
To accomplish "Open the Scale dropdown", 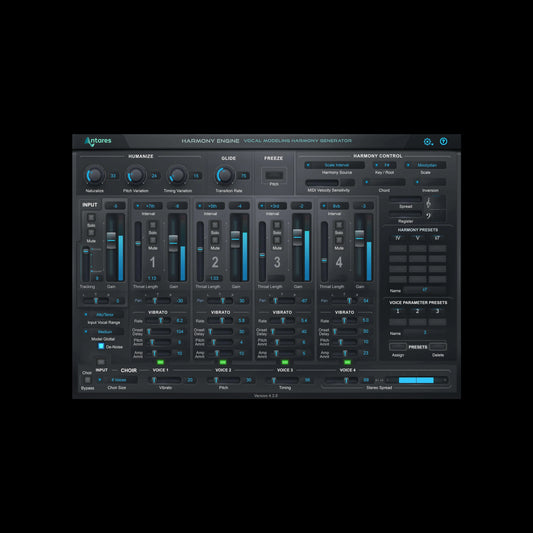I will point(425,165).
